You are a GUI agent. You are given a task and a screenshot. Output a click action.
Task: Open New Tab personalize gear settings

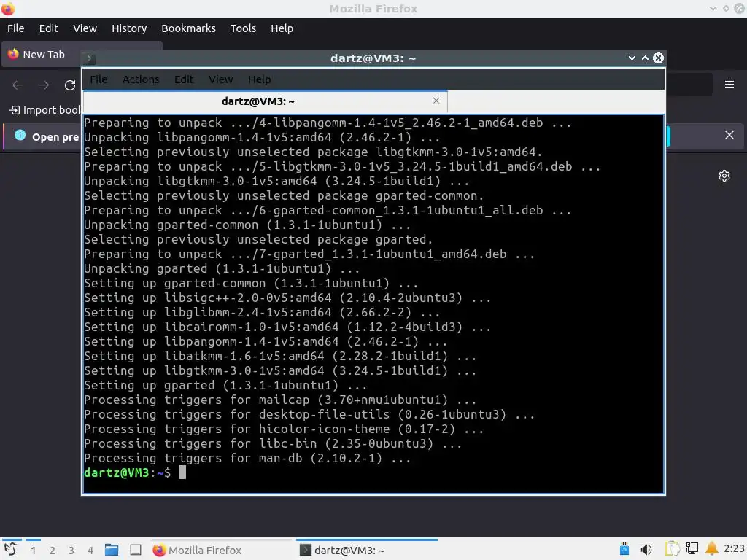pyautogui.click(x=724, y=176)
